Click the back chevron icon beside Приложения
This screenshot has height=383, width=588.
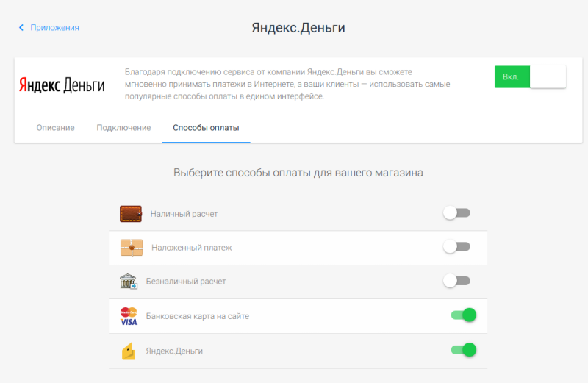[x=21, y=27]
